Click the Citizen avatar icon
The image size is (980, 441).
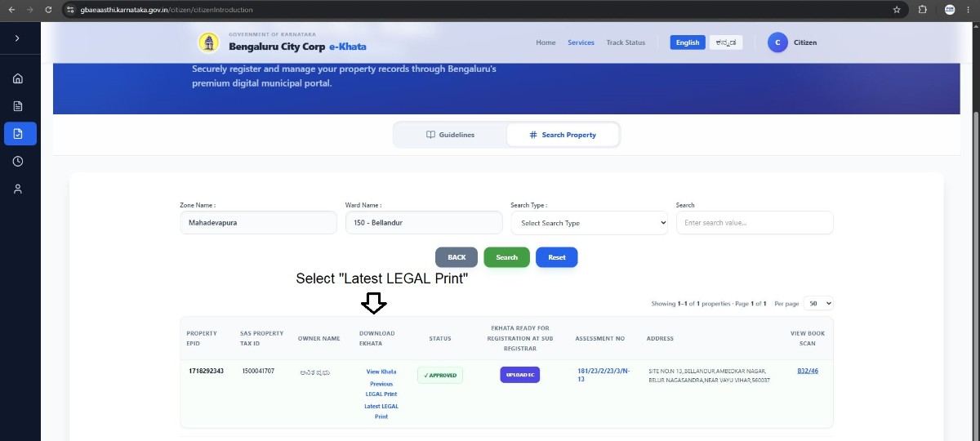pyautogui.click(x=777, y=42)
